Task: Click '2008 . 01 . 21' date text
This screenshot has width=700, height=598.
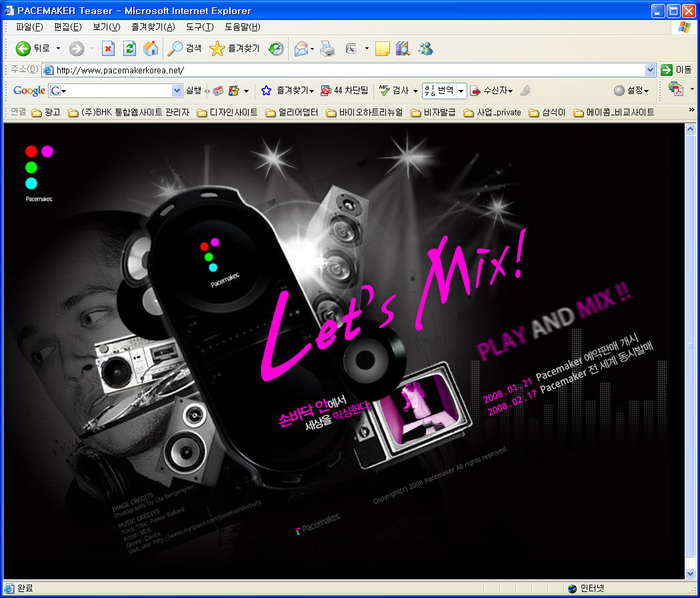Action: click(x=507, y=390)
